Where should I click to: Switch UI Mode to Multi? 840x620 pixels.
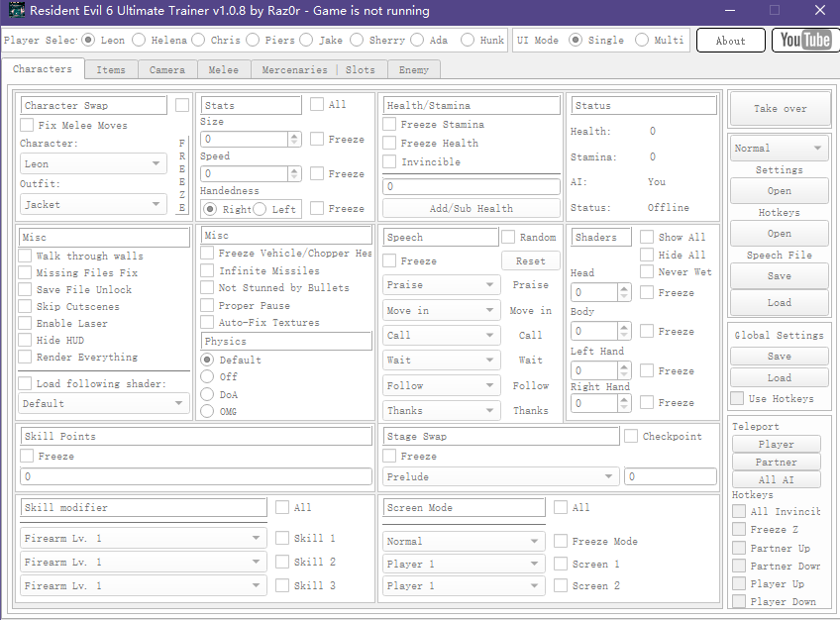click(x=642, y=41)
